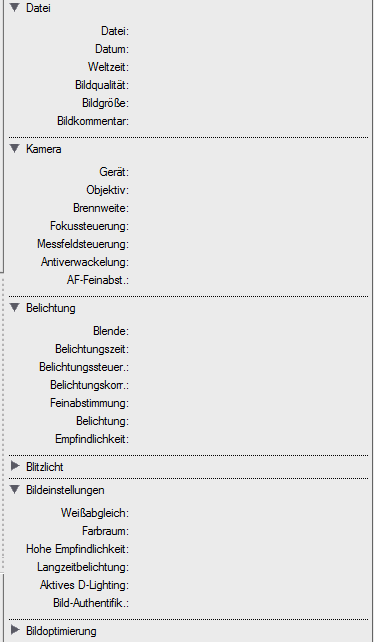Select the Messfeldsteuerung field label
The width and height of the screenshot is (374, 642).
(83, 244)
